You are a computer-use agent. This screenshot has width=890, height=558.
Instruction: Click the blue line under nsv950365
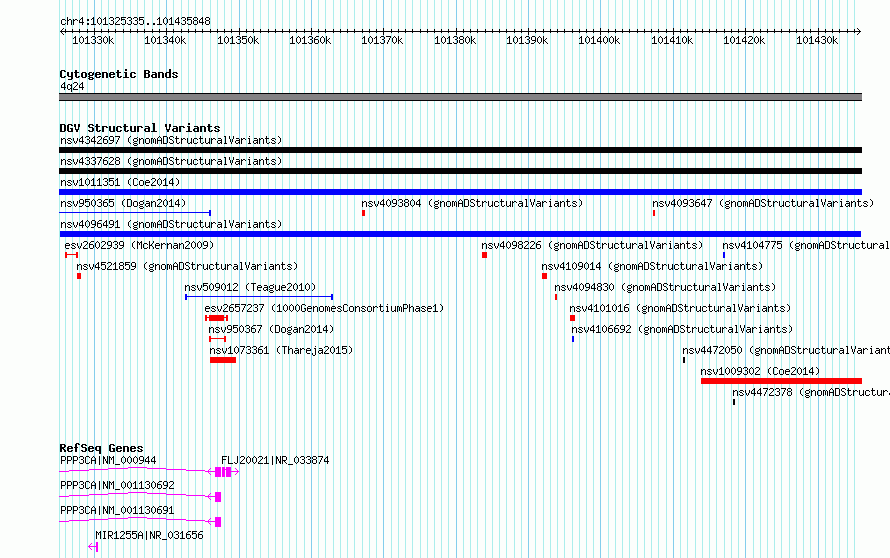(x=135, y=213)
